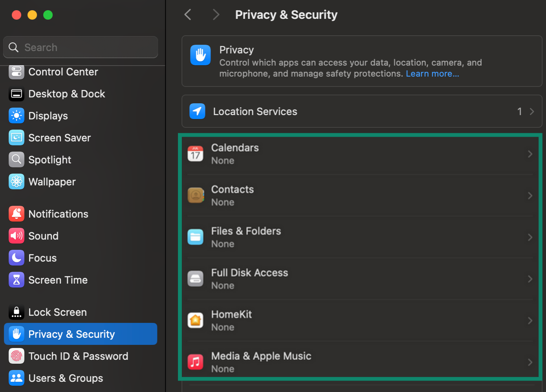Open Wallpaper settings
Viewport: 546px width, 392px height.
tap(52, 181)
